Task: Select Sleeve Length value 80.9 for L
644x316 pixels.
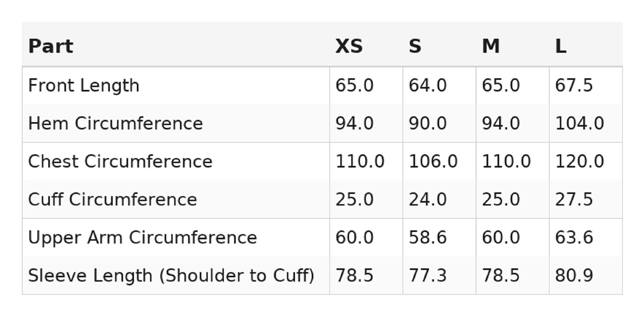Action: [x=574, y=275]
